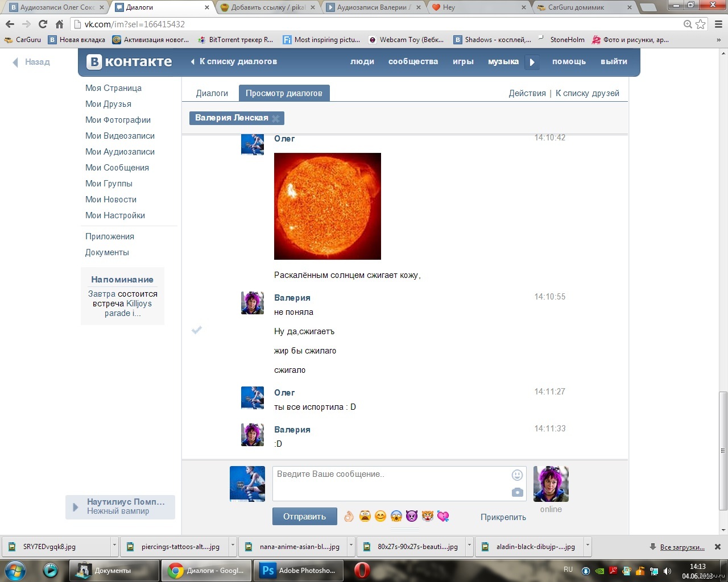Insert the sparkling heart emoji
The width and height of the screenshot is (728, 582).
click(443, 516)
